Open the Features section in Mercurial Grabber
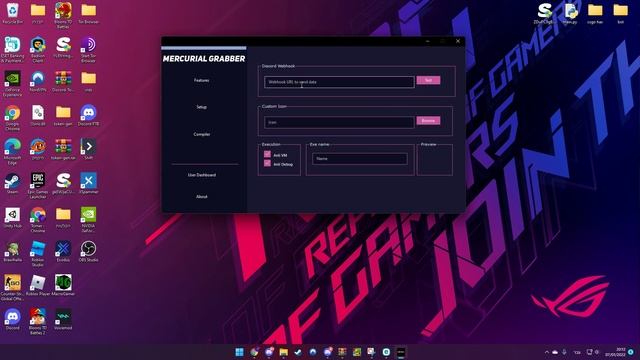This screenshot has height=360, width=640. coord(202,80)
